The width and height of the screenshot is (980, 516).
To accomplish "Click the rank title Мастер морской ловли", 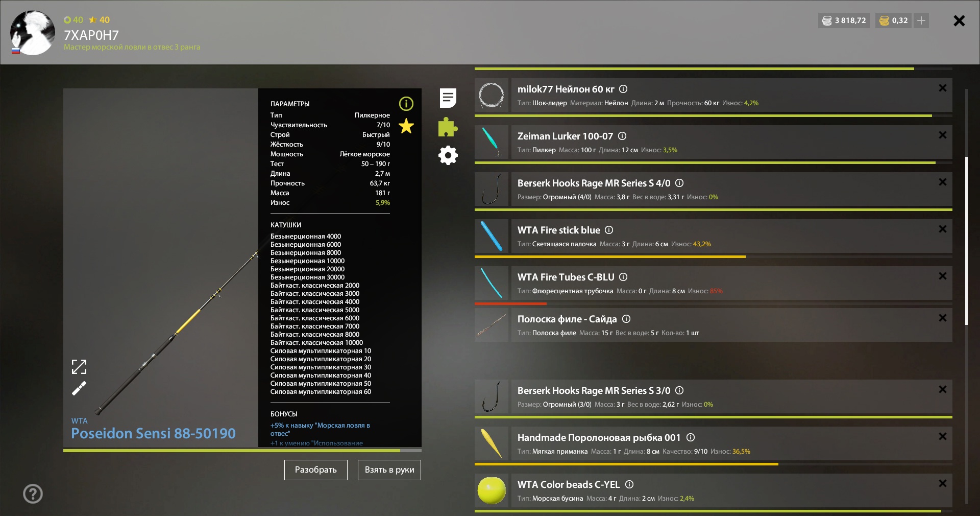I will pyautogui.click(x=132, y=47).
